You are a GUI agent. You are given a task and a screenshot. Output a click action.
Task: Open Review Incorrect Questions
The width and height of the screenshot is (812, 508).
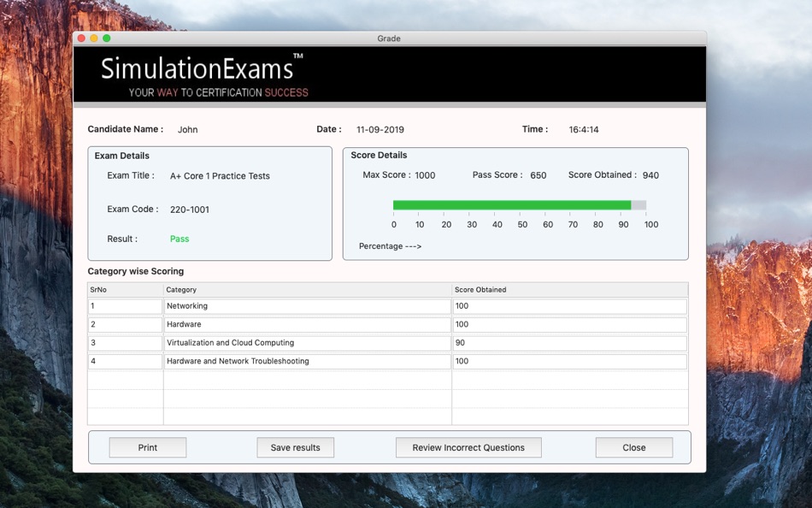coord(468,447)
